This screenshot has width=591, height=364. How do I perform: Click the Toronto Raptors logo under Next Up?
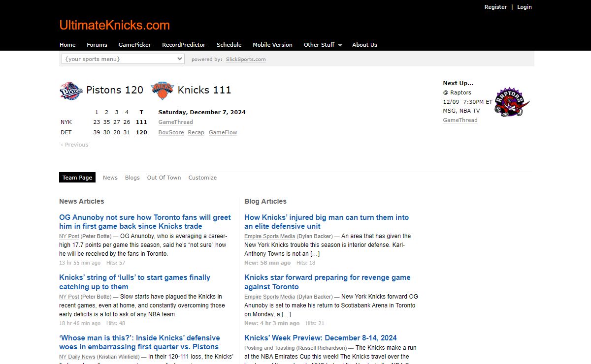[x=512, y=103]
